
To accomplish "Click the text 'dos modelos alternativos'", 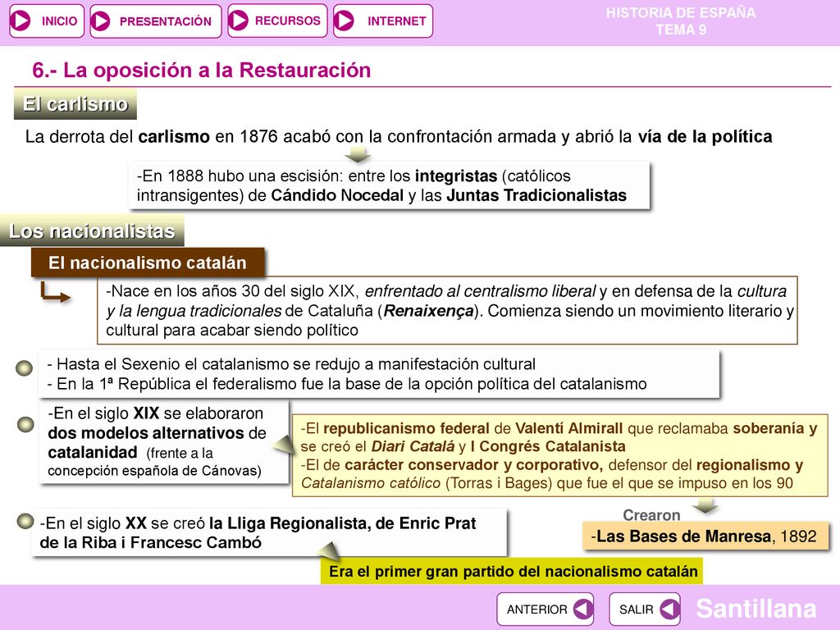I will coord(148,433).
